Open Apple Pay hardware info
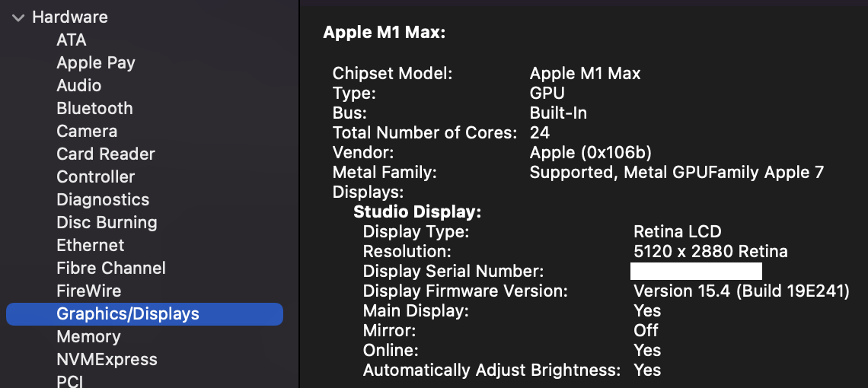This screenshot has width=868, height=388. pos(96,63)
